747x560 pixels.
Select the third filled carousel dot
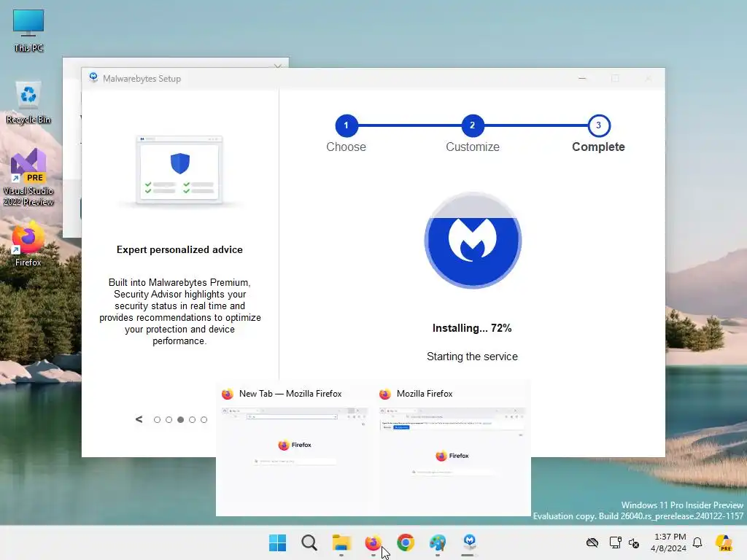click(181, 419)
